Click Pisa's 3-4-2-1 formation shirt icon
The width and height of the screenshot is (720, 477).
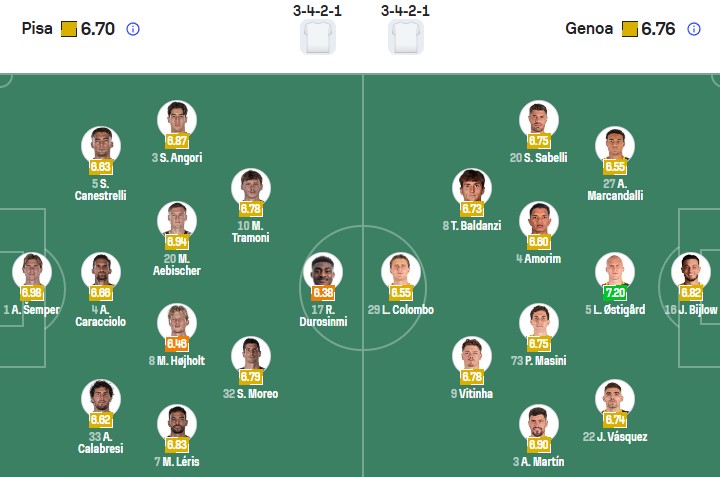click(317, 37)
